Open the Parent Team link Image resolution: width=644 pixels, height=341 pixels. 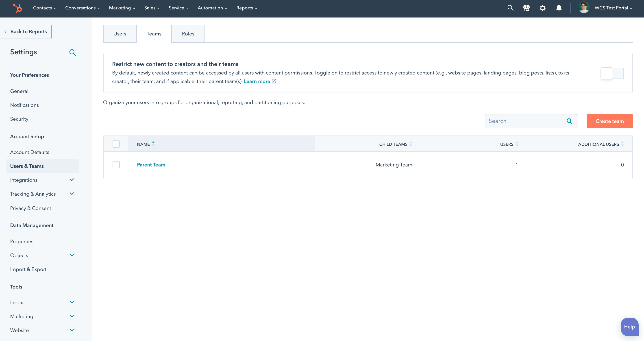151,165
